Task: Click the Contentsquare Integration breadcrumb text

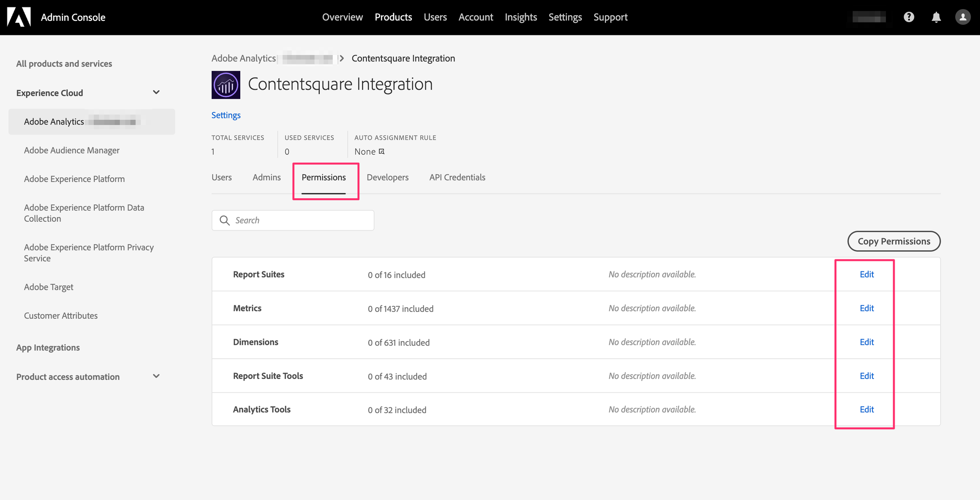Action: click(x=403, y=58)
